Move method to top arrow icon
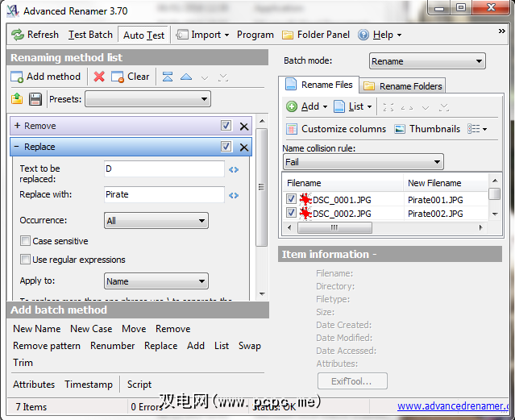This screenshot has height=420, width=515. (168, 77)
